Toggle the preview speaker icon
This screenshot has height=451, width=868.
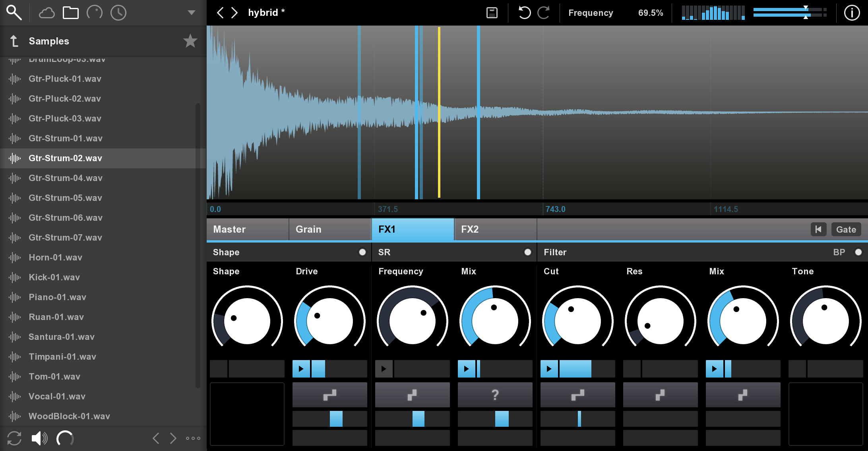(x=39, y=438)
